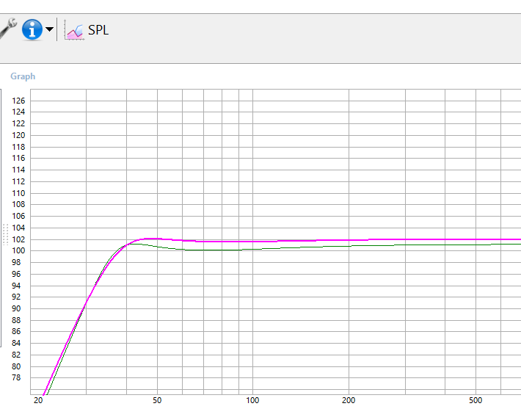Click the 200 Hz frequency axis label

coord(349,400)
